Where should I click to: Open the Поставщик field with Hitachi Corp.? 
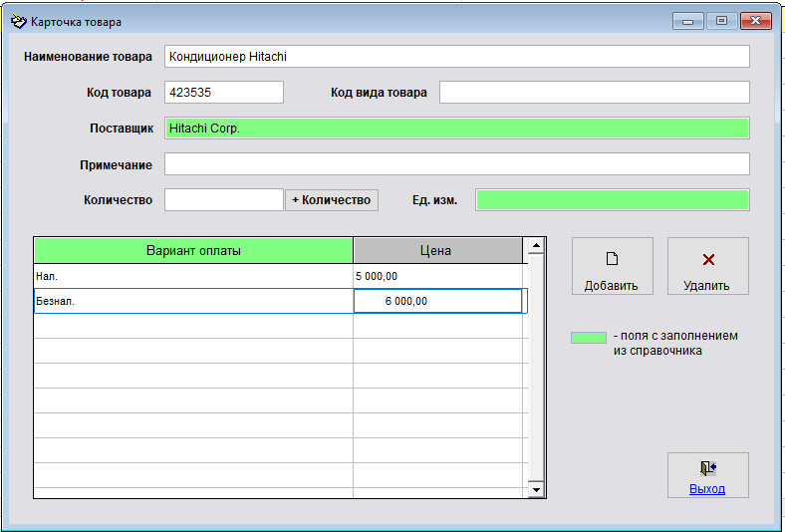click(x=456, y=129)
